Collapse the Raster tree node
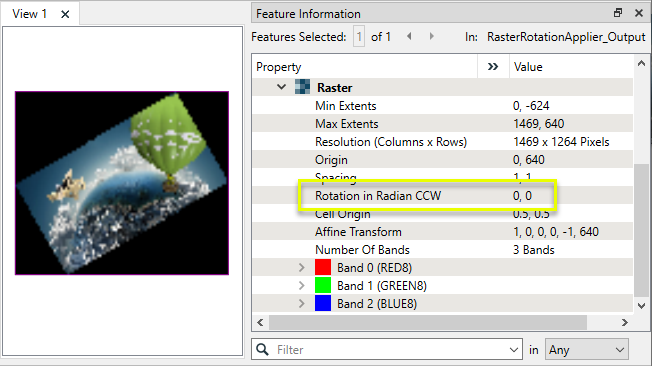 pyautogui.click(x=282, y=87)
